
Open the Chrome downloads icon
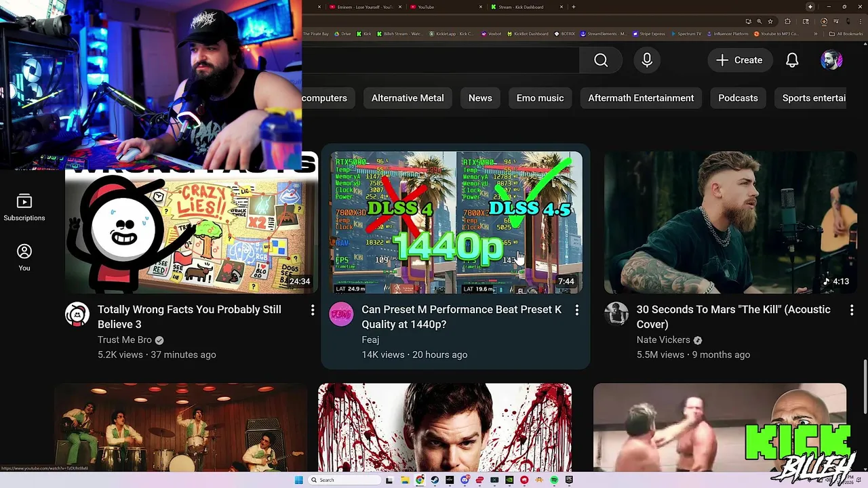(x=823, y=21)
